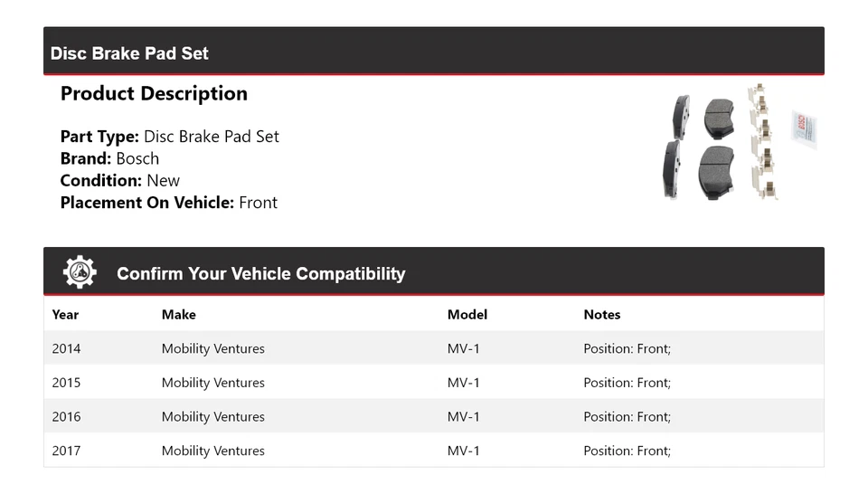Select the 2014 year row cell
The height and width of the screenshot is (494, 868).
tap(66, 348)
